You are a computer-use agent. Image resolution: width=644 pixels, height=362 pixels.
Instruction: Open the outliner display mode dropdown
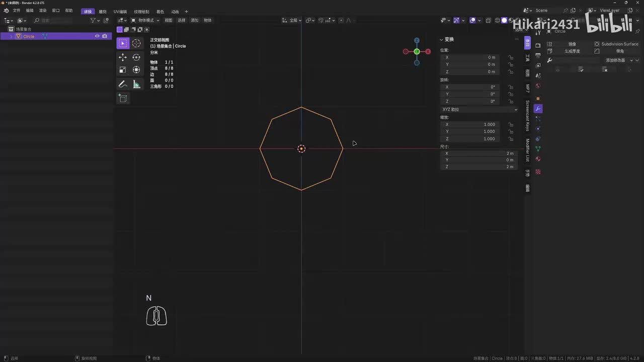[9, 21]
